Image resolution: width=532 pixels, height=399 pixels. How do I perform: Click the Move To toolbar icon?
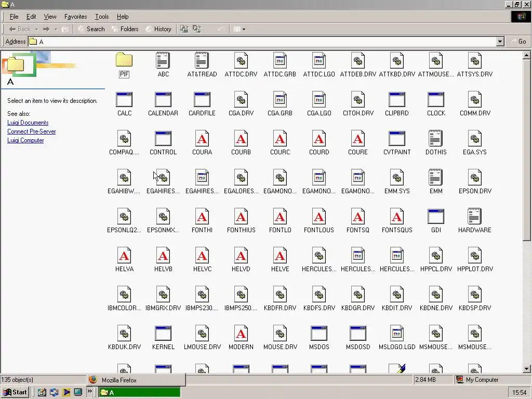point(184,29)
